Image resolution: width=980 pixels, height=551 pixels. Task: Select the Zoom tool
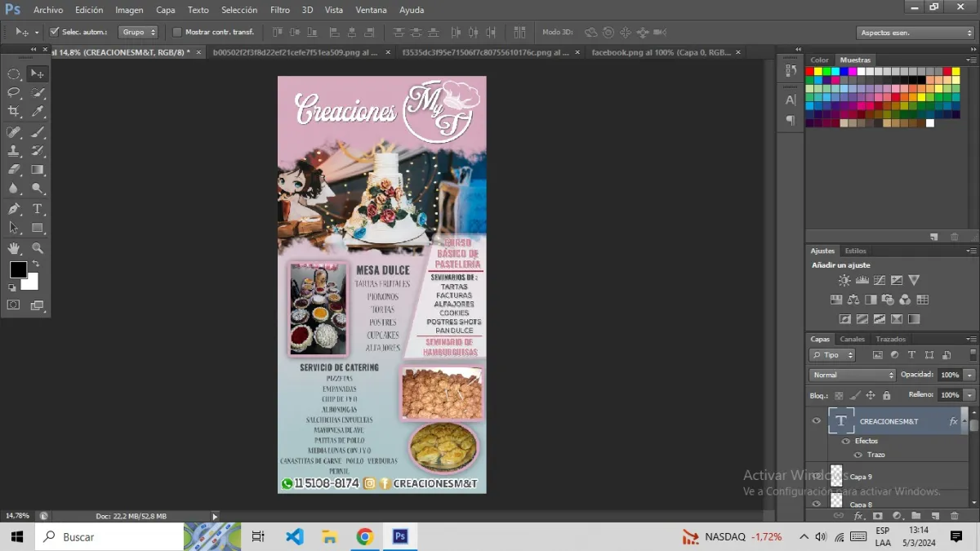pos(37,248)
